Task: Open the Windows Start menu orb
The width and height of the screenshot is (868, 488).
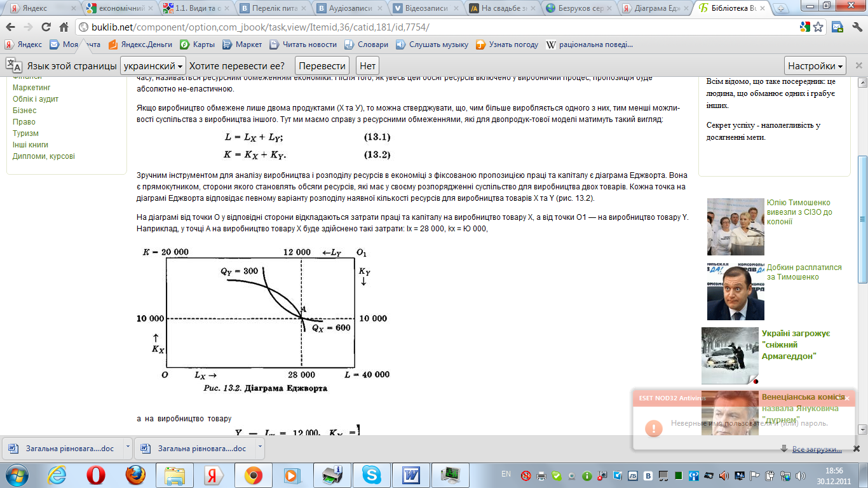Action: 17,475
